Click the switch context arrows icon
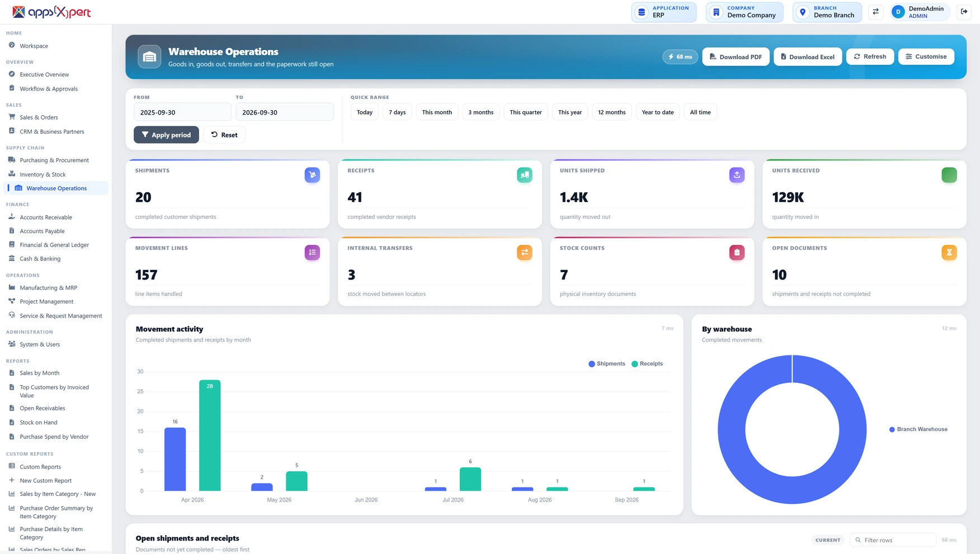 click(875, 12)
